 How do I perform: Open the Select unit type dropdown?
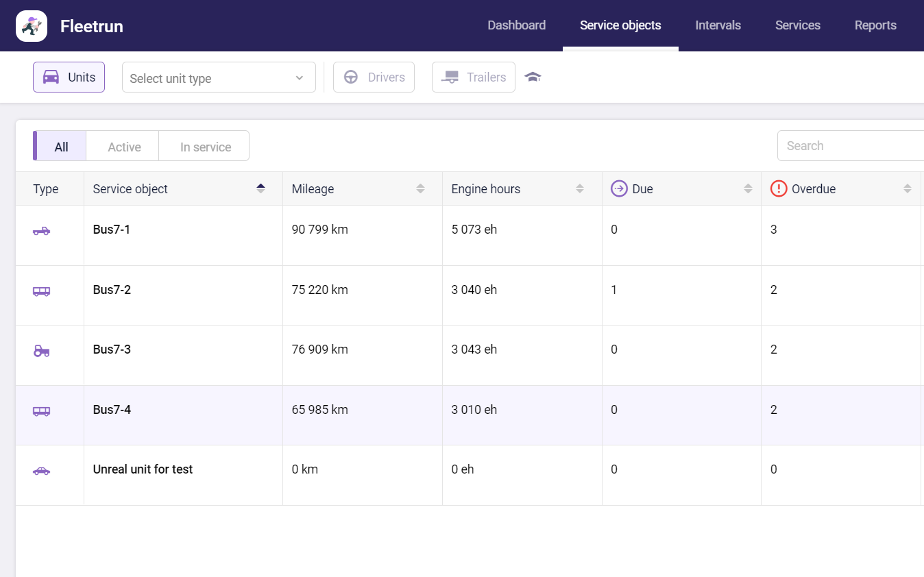click(x=219, y=77)
